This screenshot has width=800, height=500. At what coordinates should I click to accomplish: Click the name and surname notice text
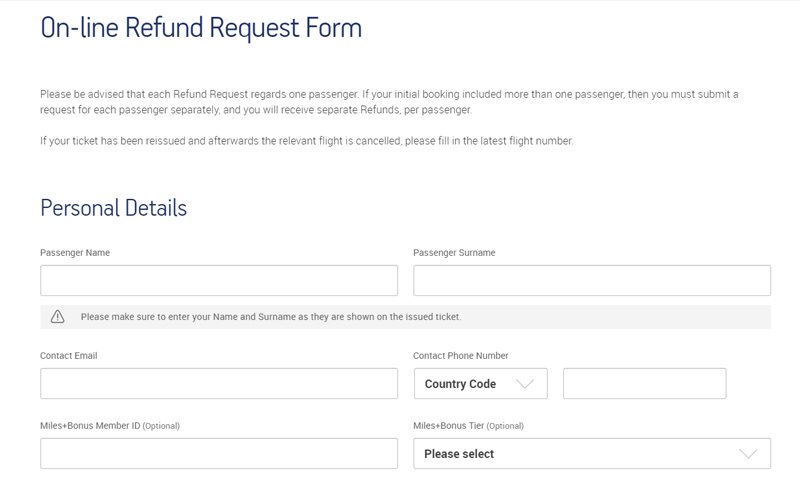(x=270, y=317)
